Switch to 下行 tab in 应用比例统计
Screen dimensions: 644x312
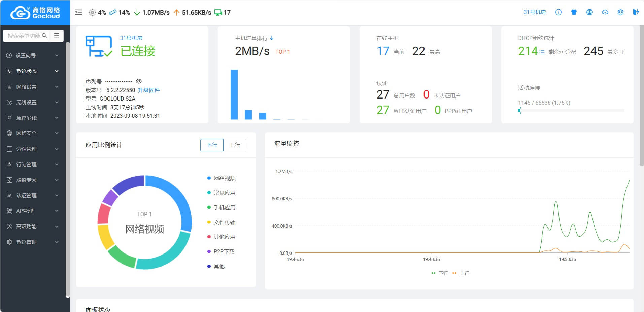point(212,145)
